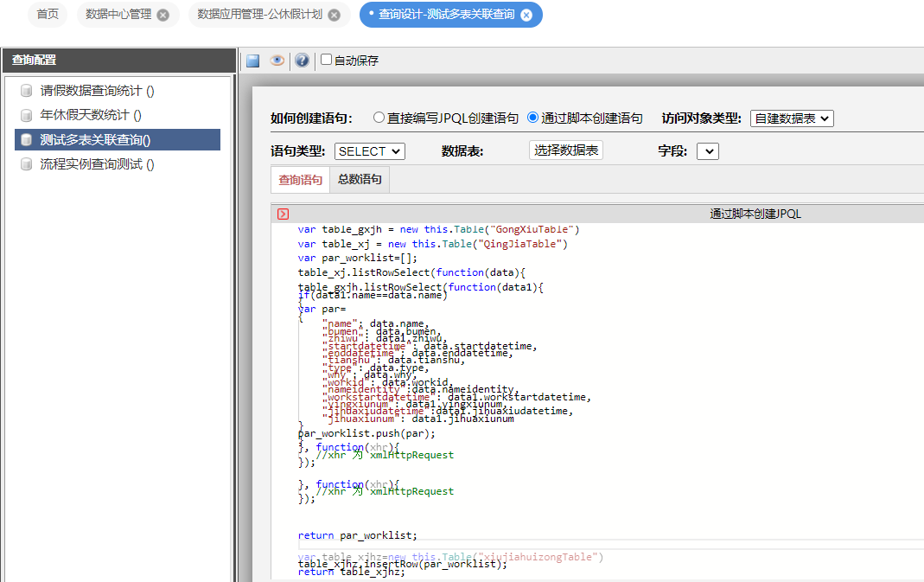Open the 语句类型 SELECT dropdown
924x582 pixels.
[369, 151]
